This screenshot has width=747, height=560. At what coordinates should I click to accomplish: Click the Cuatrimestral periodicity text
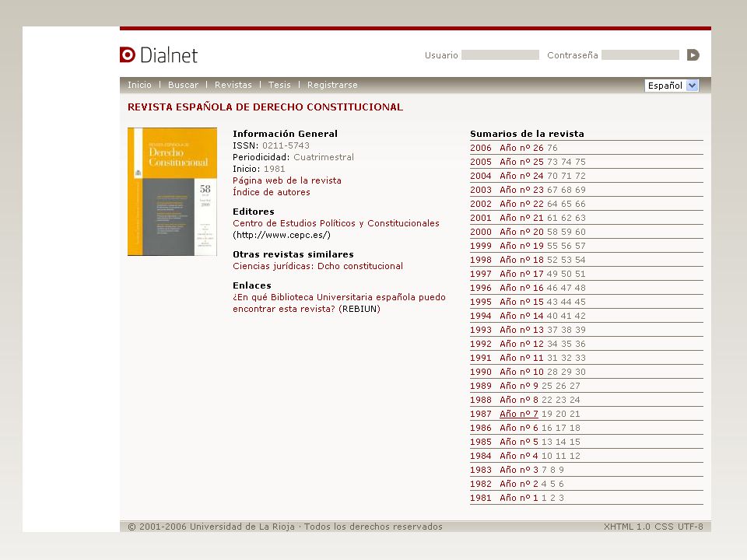(324, 157)
